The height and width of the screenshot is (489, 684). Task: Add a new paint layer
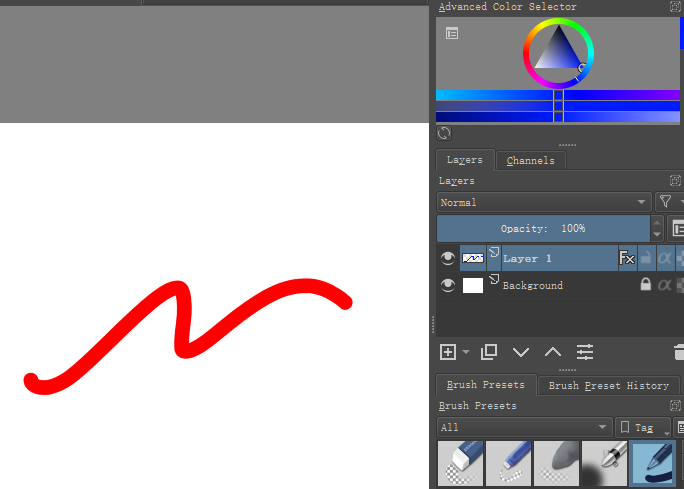tap(448, 352)
